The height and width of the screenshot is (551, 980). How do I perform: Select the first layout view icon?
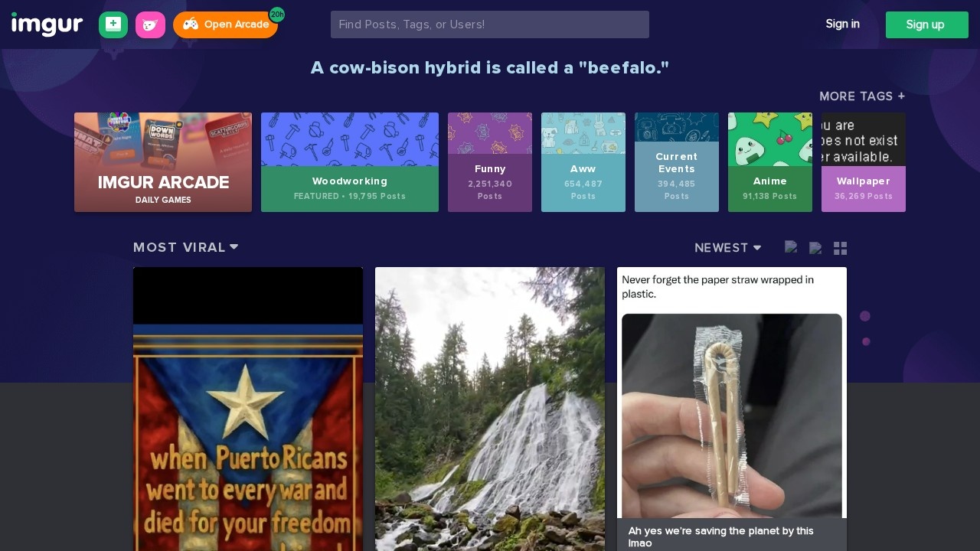pos(791,248)
